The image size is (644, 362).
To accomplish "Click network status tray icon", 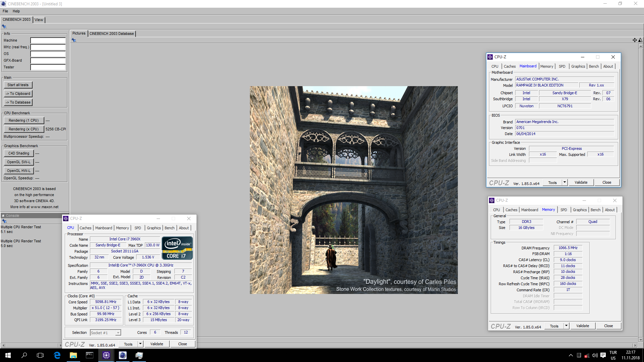I will point(587,355).
